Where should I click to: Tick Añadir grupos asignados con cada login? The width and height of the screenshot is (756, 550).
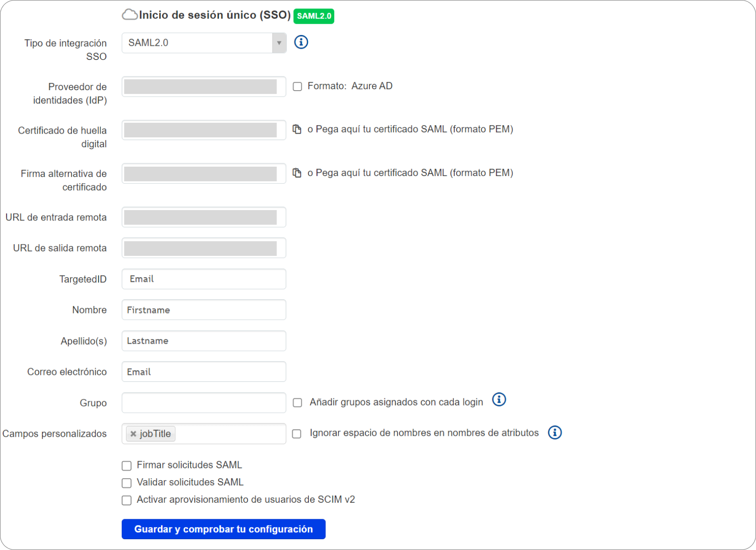297,403
